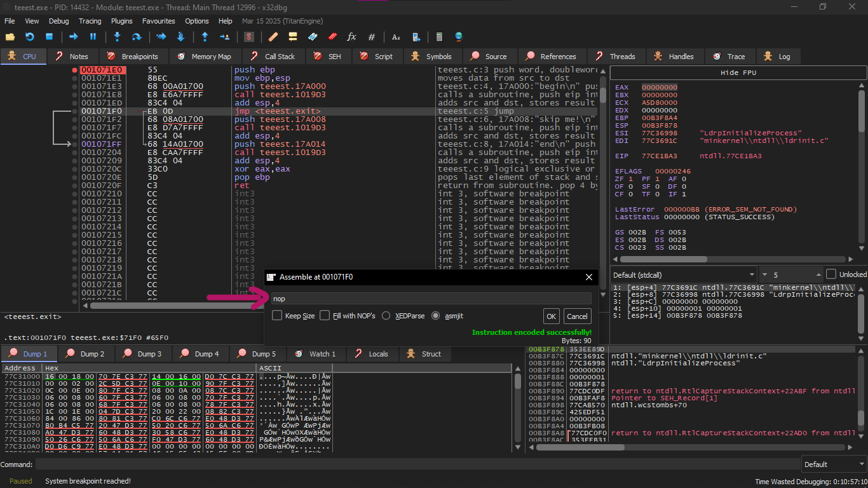Open the Patches bandage icon
Viewport: 868px width, 488px height.
point(273,37)
